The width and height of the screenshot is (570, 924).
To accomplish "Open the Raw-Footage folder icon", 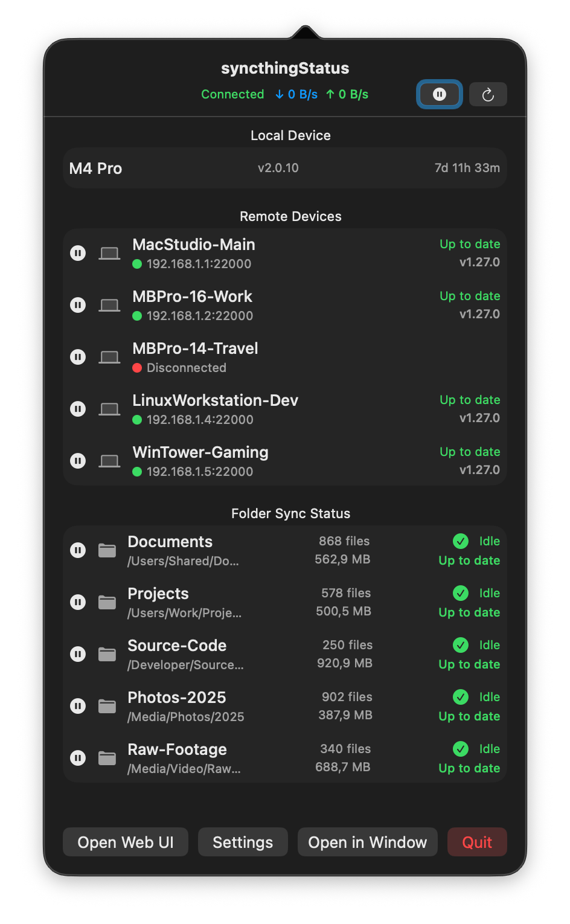I will 106,758.
